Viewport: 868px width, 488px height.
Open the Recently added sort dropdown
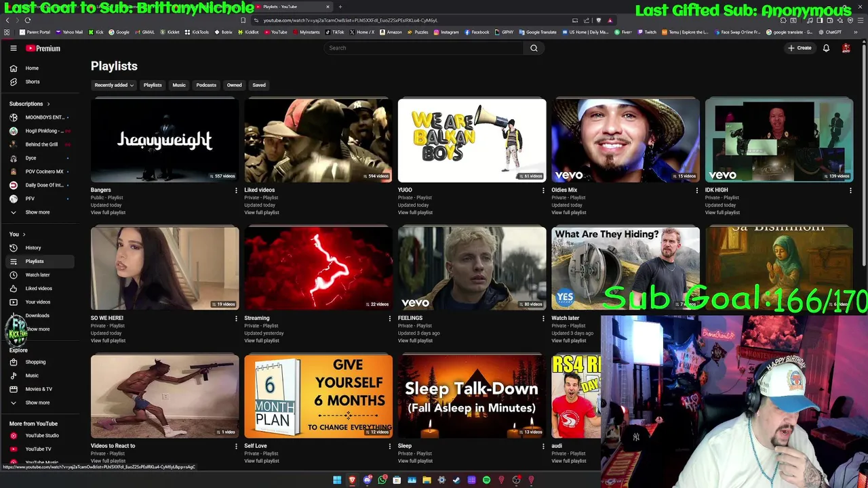pyautogui.click(x=114, y=85)
